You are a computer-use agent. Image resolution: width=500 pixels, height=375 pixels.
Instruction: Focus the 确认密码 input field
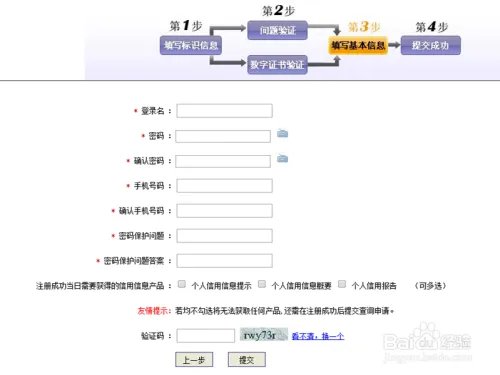tap(223, 161)
